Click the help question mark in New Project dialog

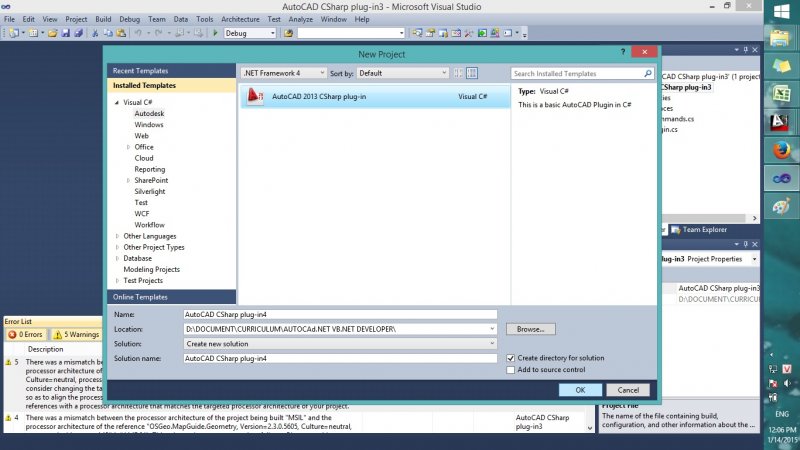click(x=622, y=52)
